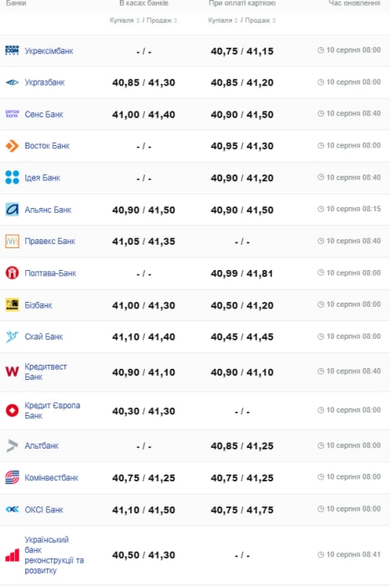Open the Кредит Європа Банк link
Viewport: 392px width, 587px height.
click(53, 410)
